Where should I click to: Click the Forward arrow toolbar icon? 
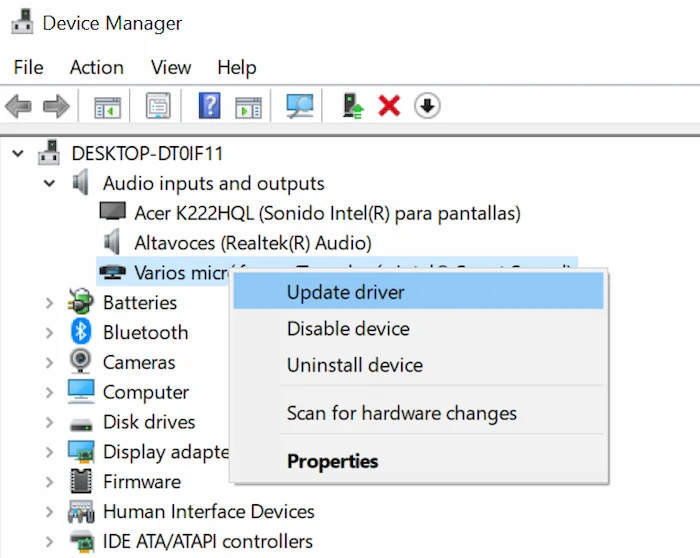click(56, 106)
